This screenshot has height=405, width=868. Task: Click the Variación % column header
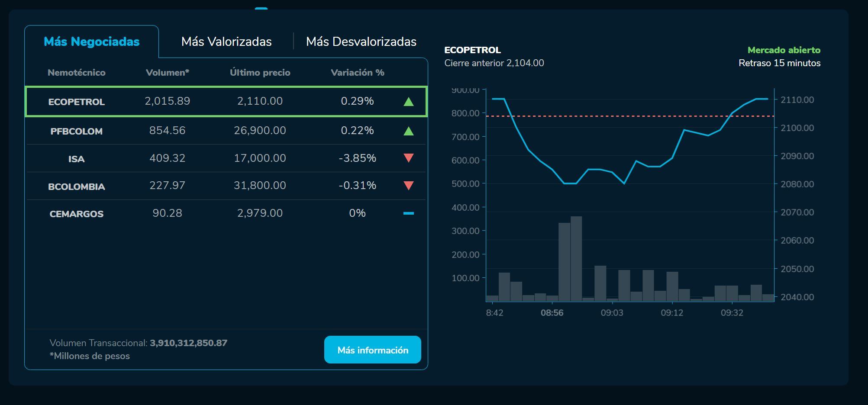click(357, 73)
